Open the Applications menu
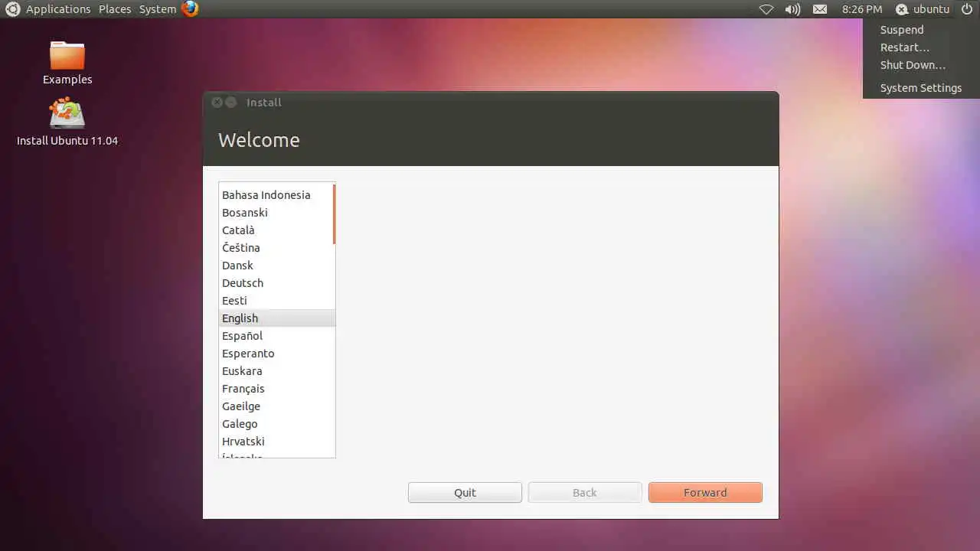This screenshot has height=551, width=980. coord(58,9)
